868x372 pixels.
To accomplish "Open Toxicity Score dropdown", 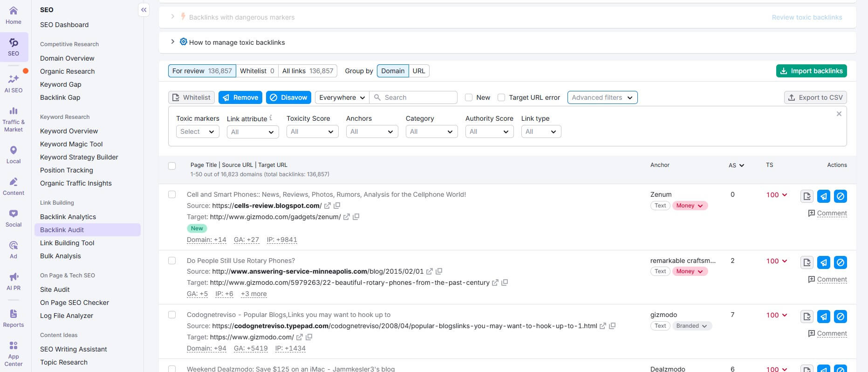I will tap(312, 132).
